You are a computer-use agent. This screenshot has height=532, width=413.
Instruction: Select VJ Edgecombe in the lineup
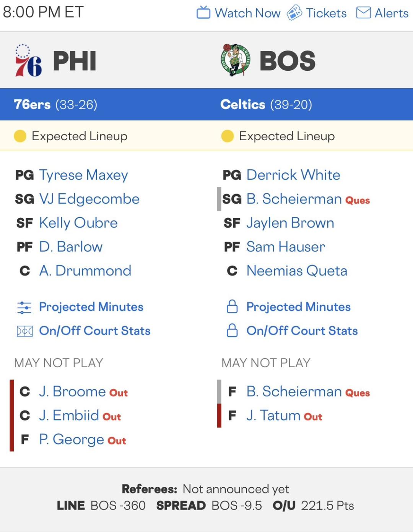89,199
